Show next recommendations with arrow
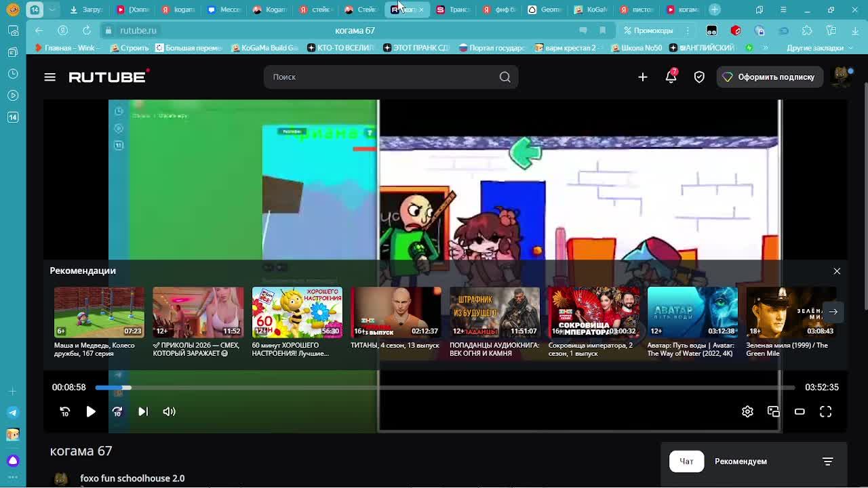Image resolution: width=868 pixels, height=488 pixels. [x=833, y=312]
